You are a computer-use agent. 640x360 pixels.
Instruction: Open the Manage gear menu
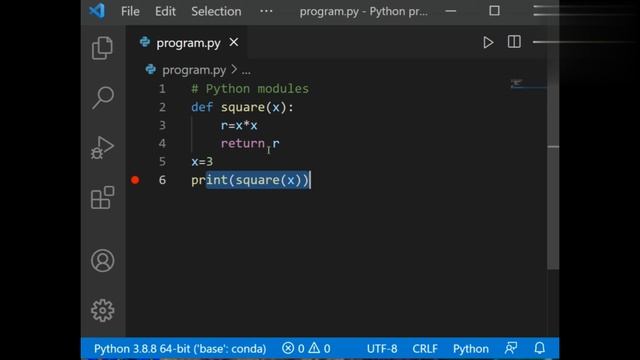tap(102, 310)
